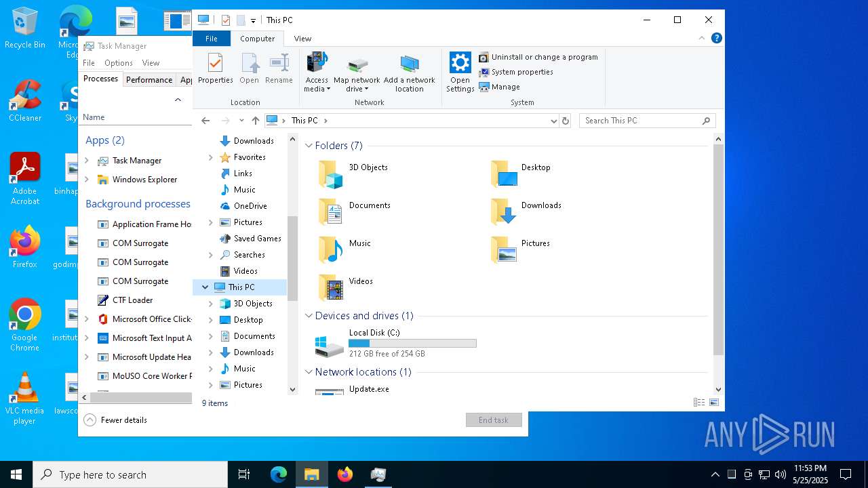Open the 3D Objects folder icon
The width and height of the screenshot is (868, 488).
(331, 174)
